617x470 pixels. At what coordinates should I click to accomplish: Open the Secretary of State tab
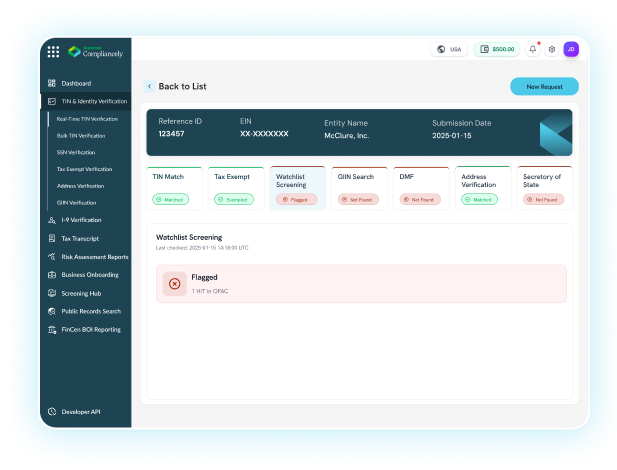pyautogui.click(x=545, y=187)
